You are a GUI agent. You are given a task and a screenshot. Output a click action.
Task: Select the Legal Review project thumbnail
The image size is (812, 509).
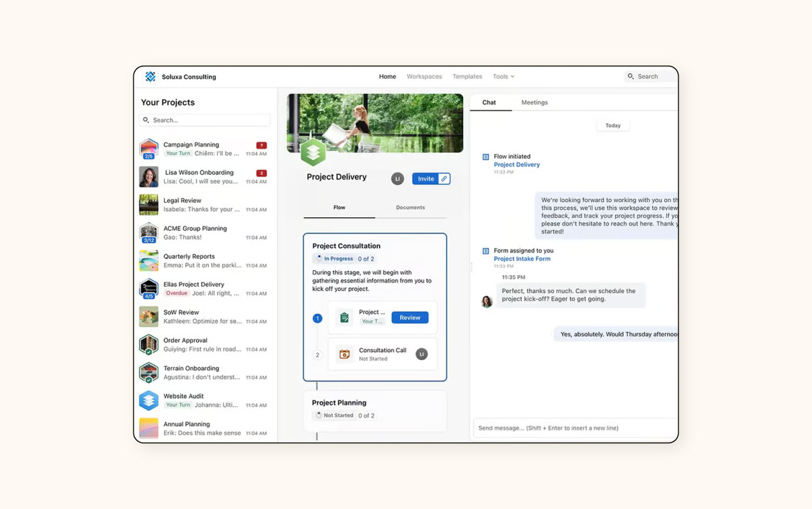[149, 205]
